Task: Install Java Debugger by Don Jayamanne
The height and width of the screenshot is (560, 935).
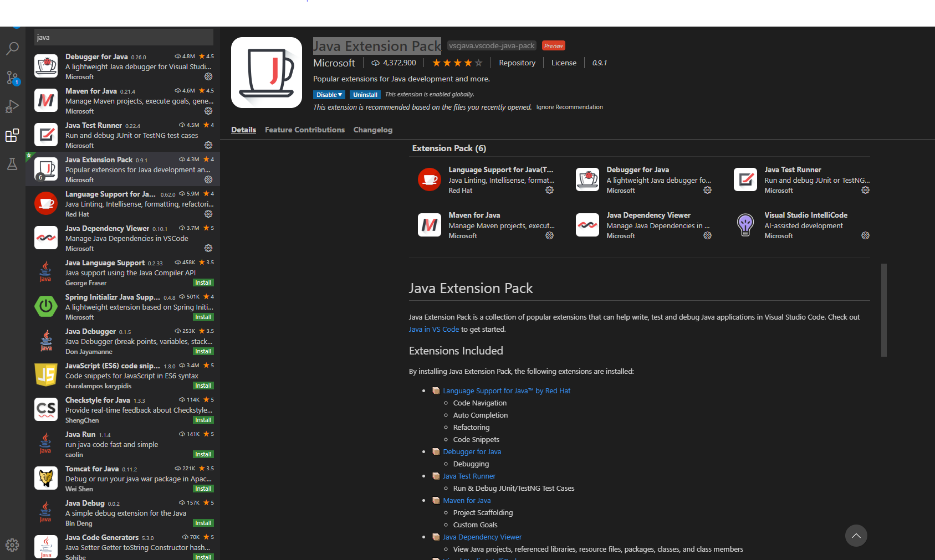Action: coord(203,351)
